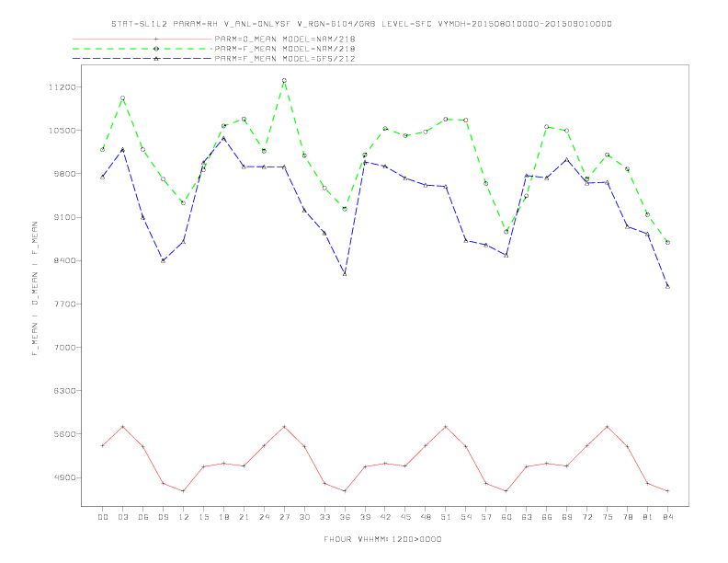Image resolution: width=728 pixels, height=563 pixels.
Task: Click the y-axis tick value 10500
Action: coord(63,130)
